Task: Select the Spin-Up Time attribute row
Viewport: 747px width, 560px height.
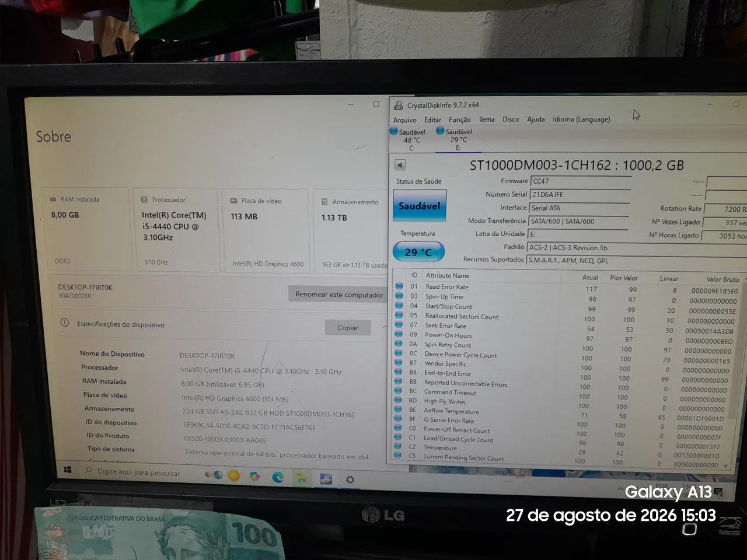Action: click(x=566, y=298)
